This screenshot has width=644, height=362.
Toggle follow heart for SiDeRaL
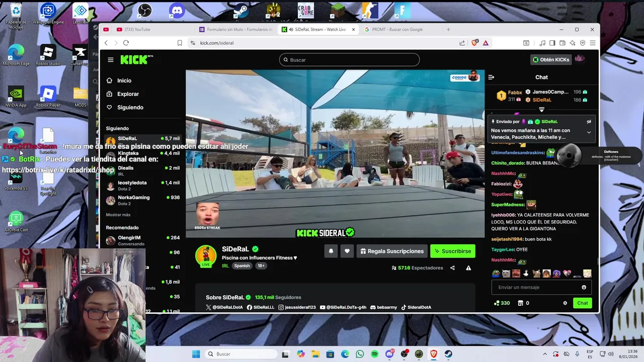(347, 251)
